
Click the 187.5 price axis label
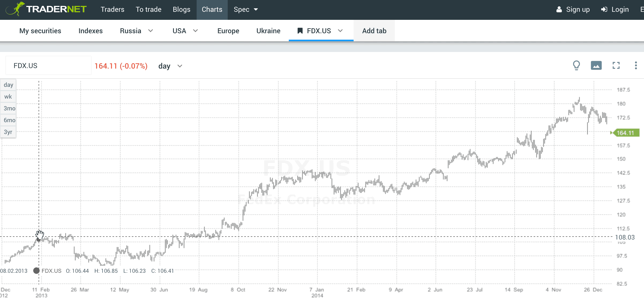(x=623, y=90)
